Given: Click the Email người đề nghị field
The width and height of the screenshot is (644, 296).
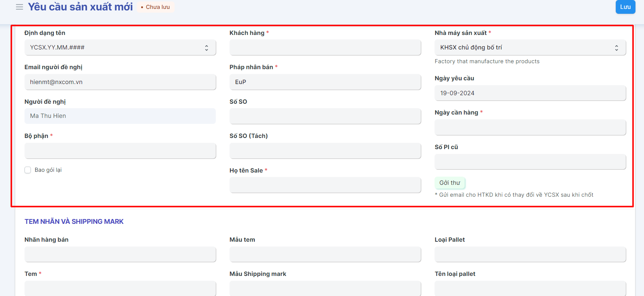Looking at the screenshot, I should click(120, 82).
